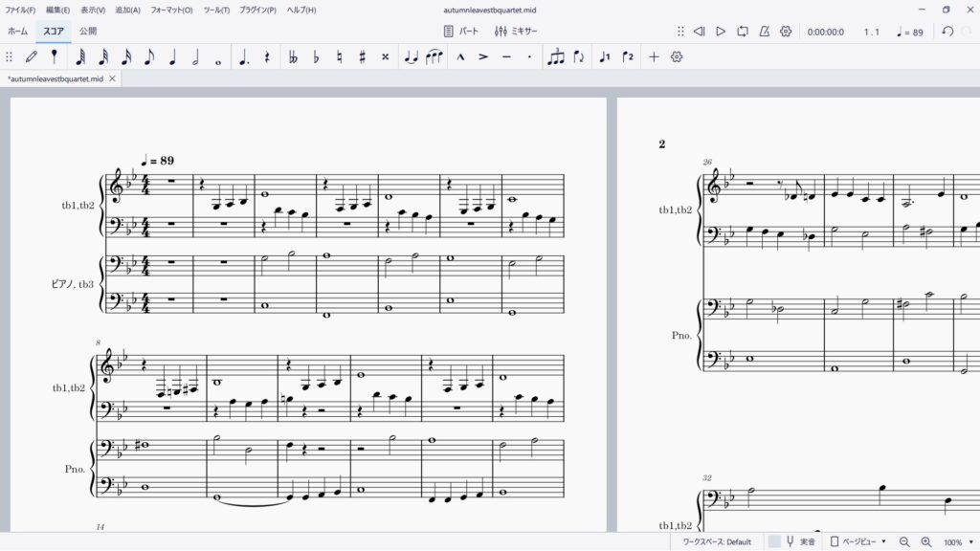Open the ミキサー panel
Screen dimensions: 980x551
(516, 32)
